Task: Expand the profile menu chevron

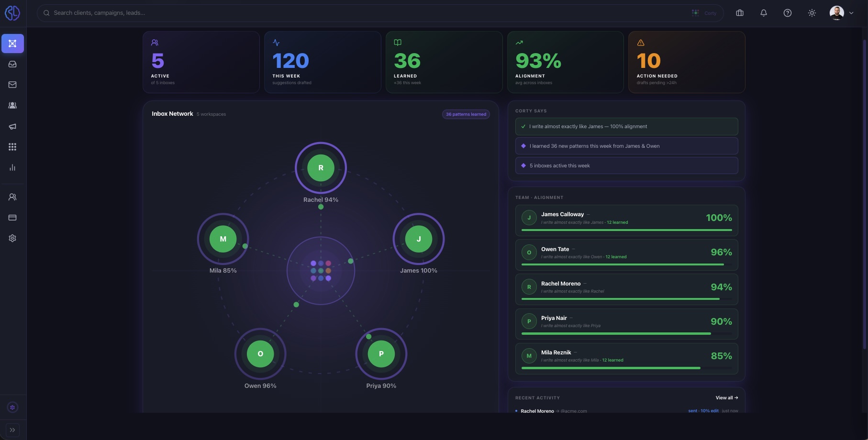Action: (x=851, y=13)
